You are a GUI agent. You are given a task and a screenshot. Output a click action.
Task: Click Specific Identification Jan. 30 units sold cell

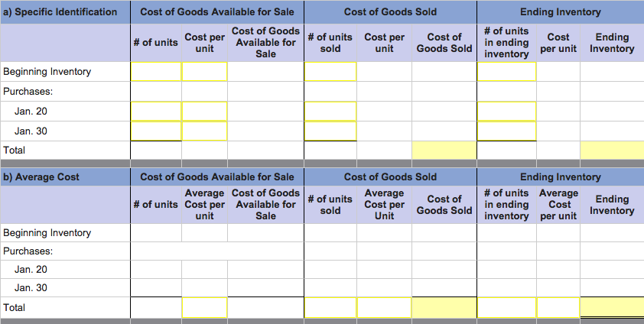(330, 131)
